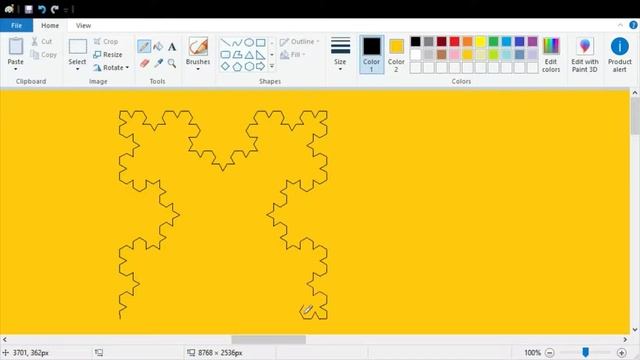
Task: Click the zoom out minus button
Action: [550, 353]
